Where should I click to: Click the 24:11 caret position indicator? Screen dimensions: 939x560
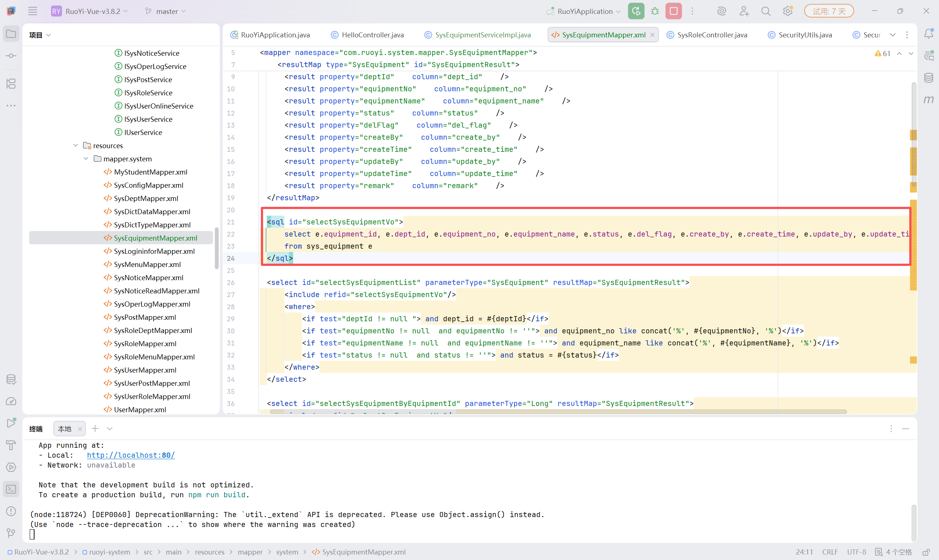pyautogui.click(x=804, y=552)
